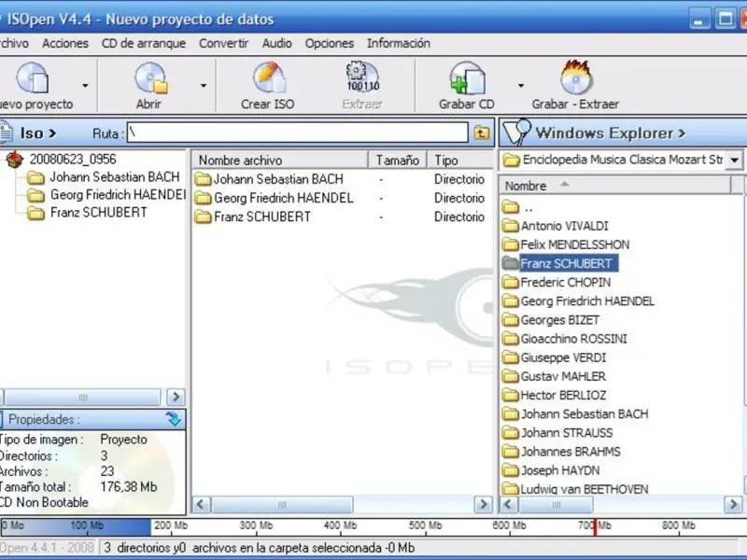
Task: Click the Ruta path input field
Action: point(297,133)
